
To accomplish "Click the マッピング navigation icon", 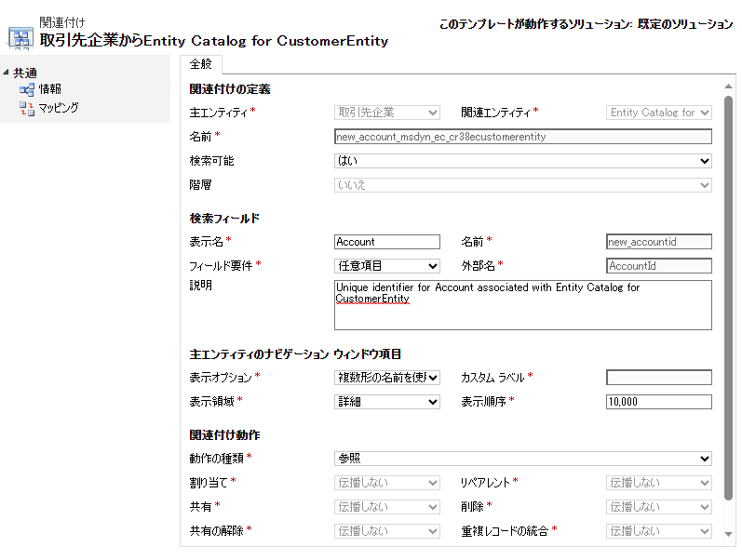I will tap(26, 108).
